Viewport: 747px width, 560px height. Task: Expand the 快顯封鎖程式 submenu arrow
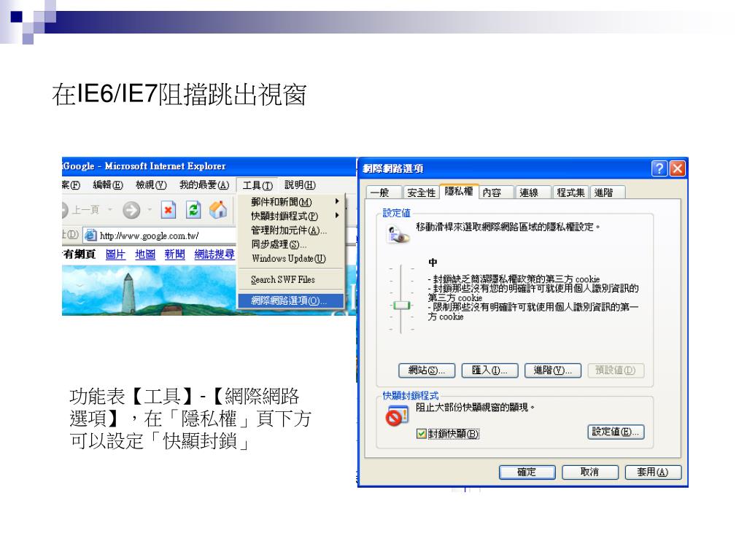[x=337, y=216]
